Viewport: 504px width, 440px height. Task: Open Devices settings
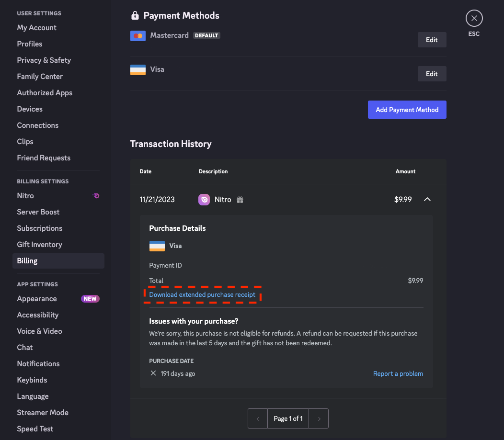point(30,109)
